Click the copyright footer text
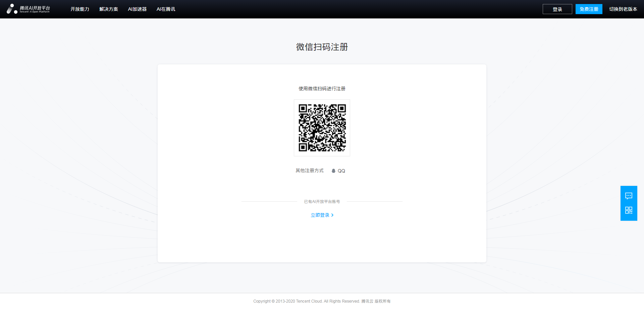The height and width of the screenshot is (310, 644). [322, 301]
